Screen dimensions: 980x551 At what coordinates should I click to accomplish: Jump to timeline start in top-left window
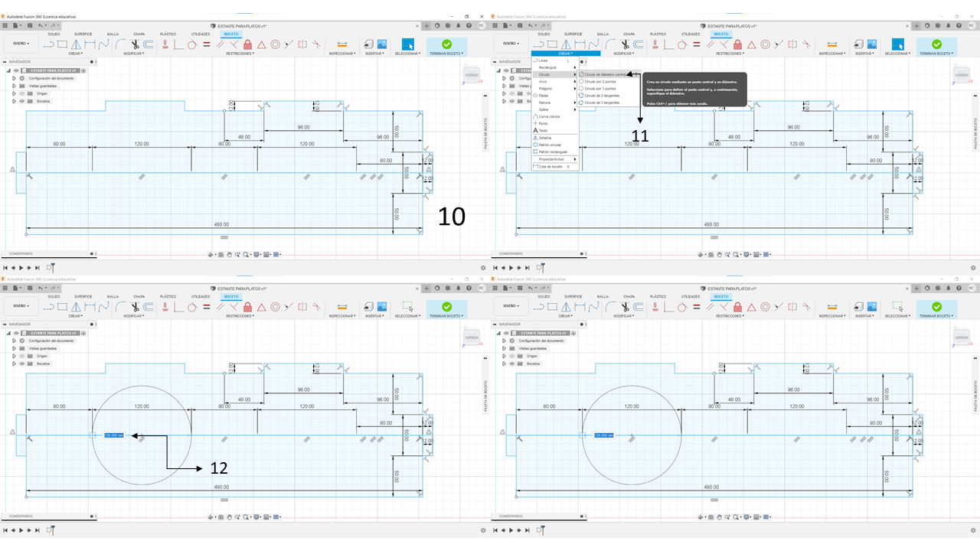(x=5, y=268)
